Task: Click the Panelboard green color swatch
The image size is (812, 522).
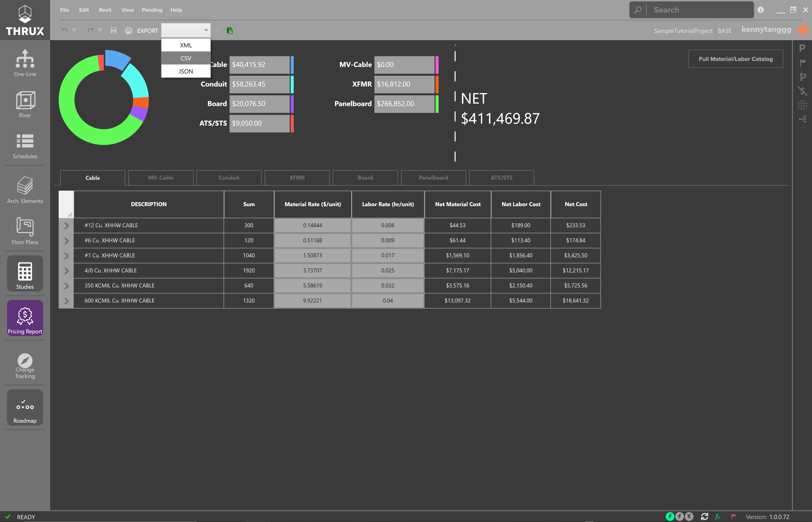Action: click(437, 104)
